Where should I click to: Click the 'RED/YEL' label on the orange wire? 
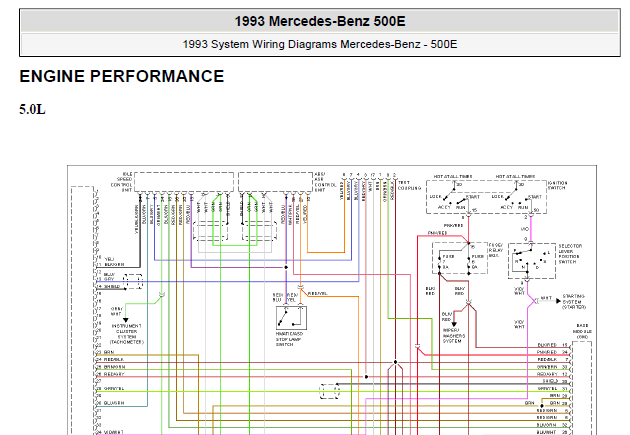coord(317,294)
